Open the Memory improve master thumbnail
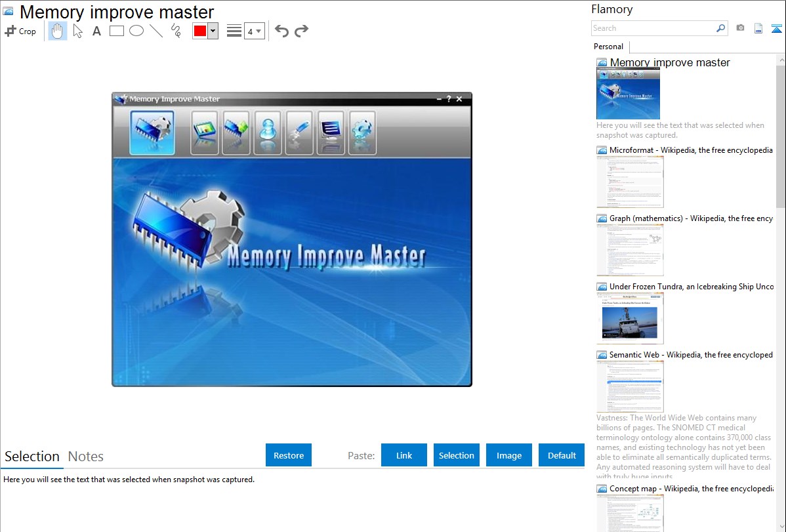The width and height of the screenshot is (786, 532). point(628,94)
